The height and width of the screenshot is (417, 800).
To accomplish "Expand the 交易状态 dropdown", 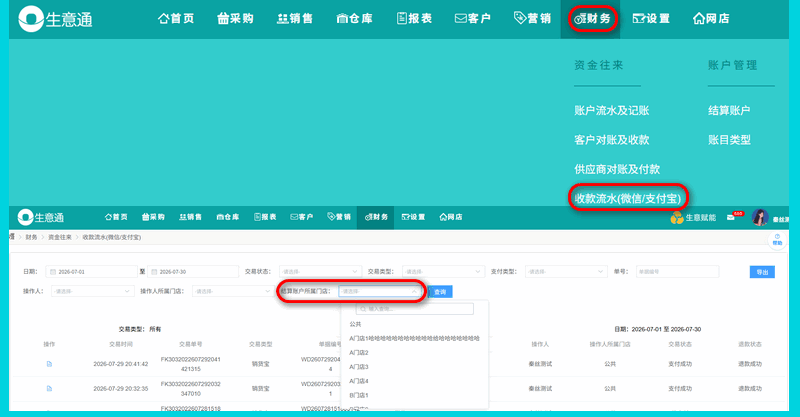I will (x=320, y=272).
